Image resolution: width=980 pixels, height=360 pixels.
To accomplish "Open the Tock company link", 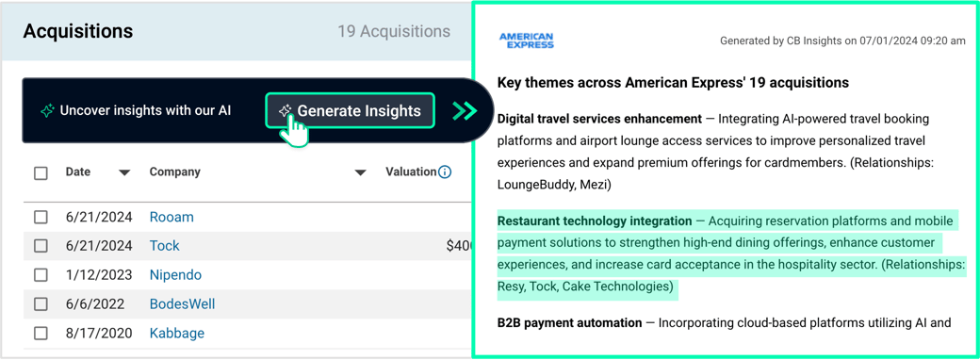I will 164,246.
